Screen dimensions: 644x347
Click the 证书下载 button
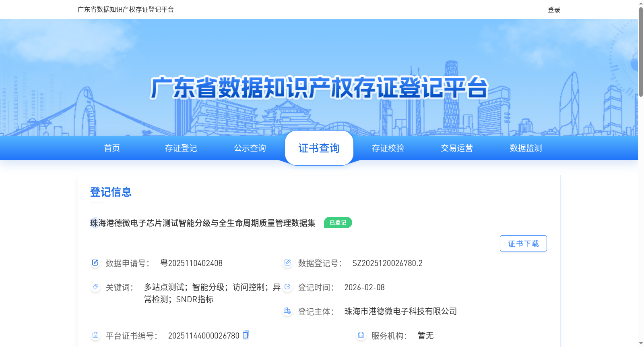[x=523, y=243]
